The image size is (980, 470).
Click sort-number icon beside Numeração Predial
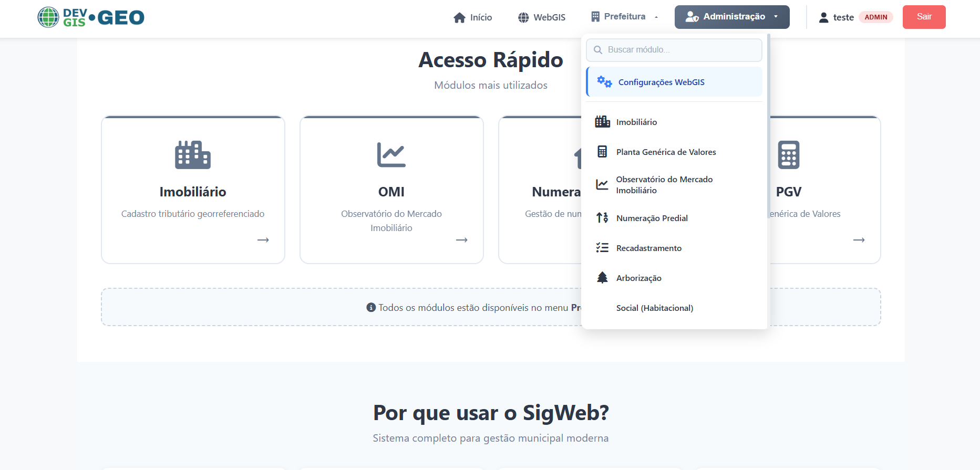602,218
